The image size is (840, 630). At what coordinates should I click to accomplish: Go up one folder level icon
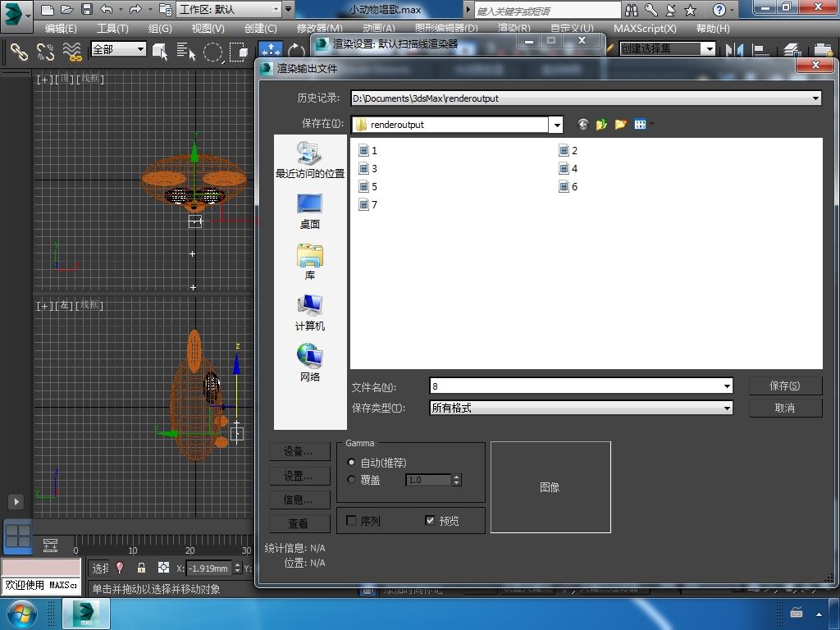[x=601, y=125]
